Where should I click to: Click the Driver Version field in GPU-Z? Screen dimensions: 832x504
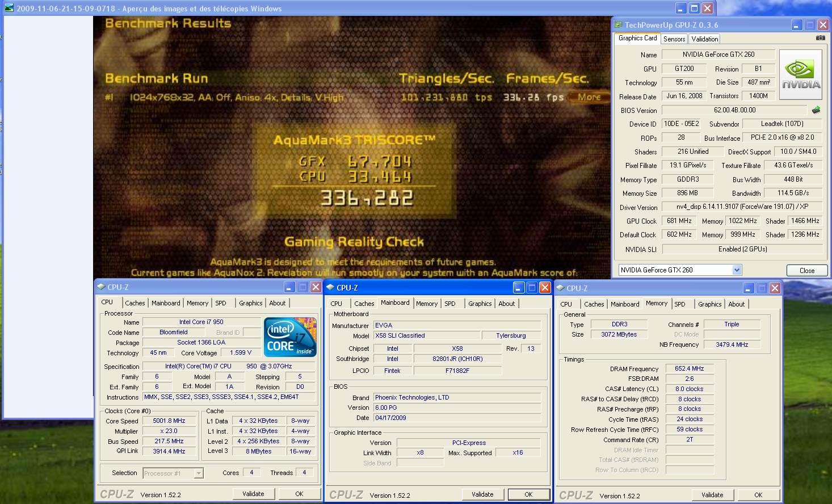tap(742, 207)
